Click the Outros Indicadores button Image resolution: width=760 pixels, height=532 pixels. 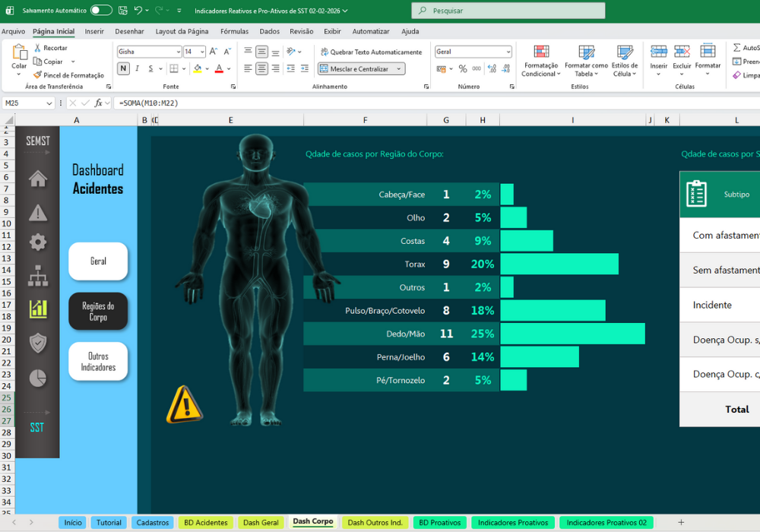[98, 362]
